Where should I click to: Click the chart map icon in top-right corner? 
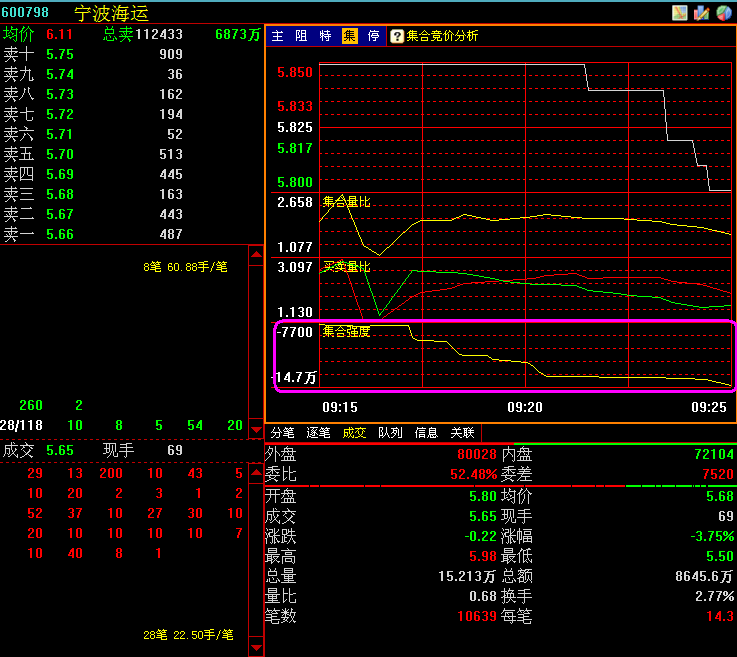(x=680, y=12)
